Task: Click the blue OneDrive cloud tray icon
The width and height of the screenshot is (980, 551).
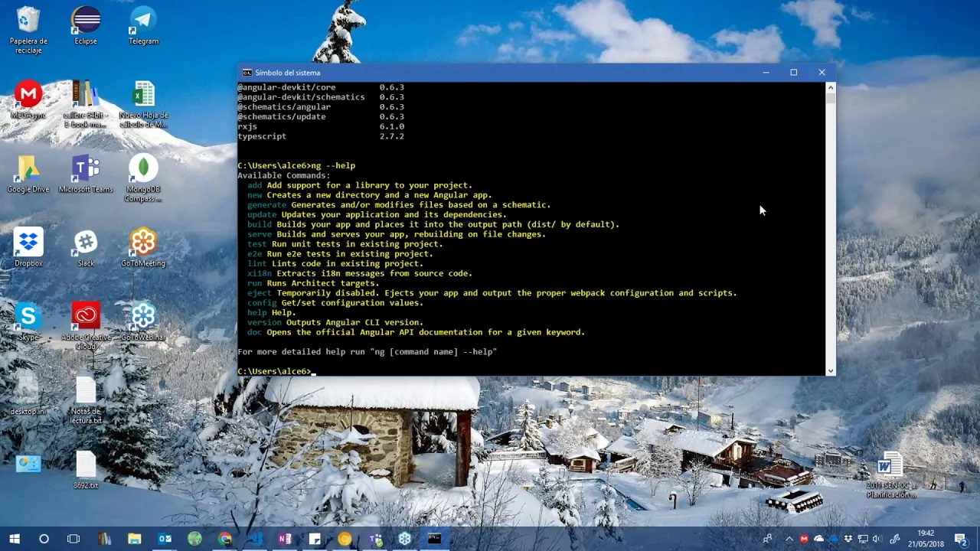Action: [833, 539]
